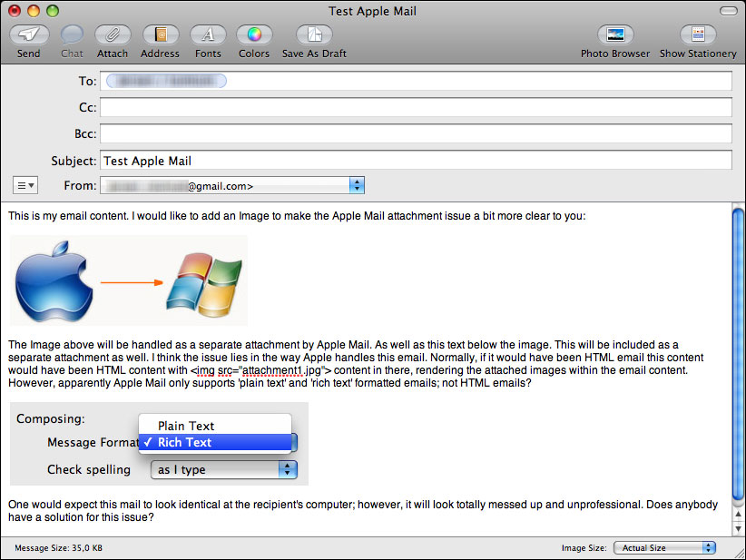Click the Fonts toolbar icon
Image resolution: width=746 pixels, height=560 pixels.
(208, 38)
